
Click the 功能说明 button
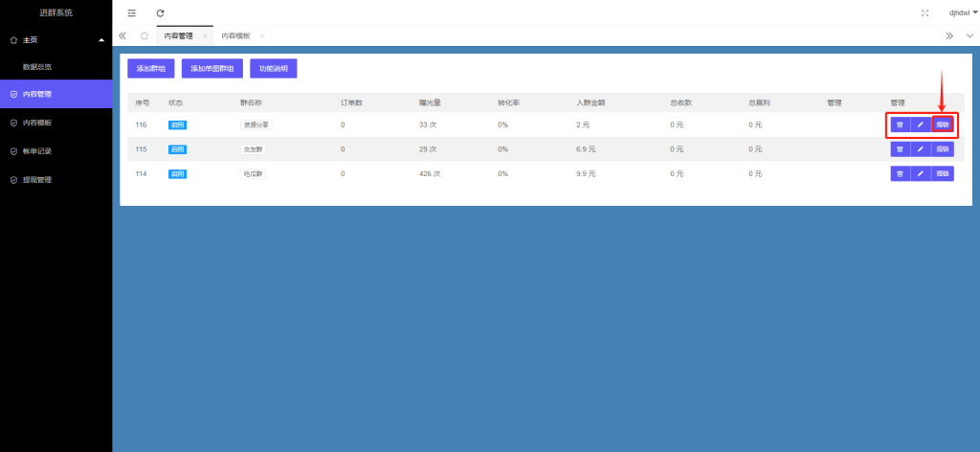(273, 69)
